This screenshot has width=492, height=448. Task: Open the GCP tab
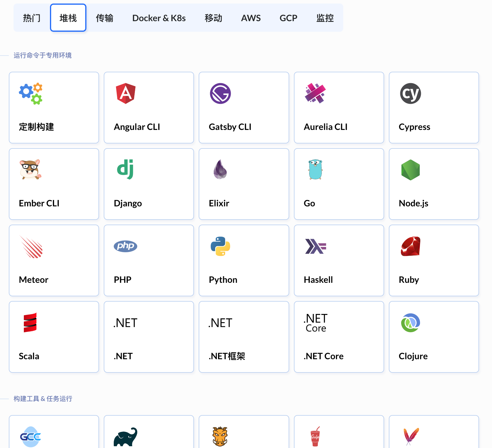pyautogui.click(x=288, y=18)
